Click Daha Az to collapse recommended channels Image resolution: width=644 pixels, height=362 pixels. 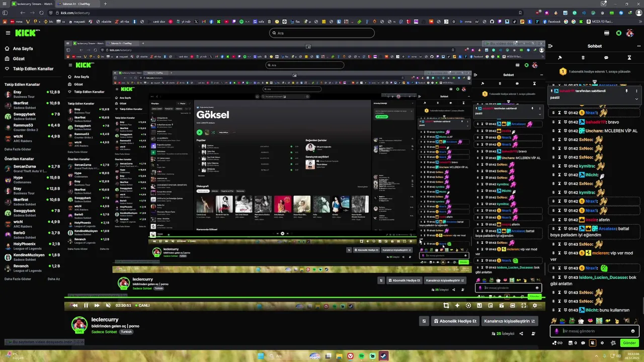[54, 279]
